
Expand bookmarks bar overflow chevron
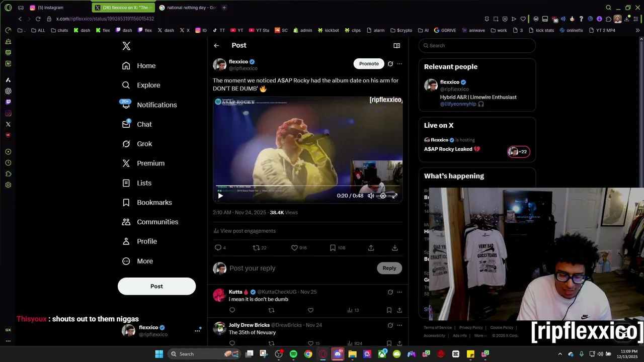pyautogui.click(x=638, y=30)
